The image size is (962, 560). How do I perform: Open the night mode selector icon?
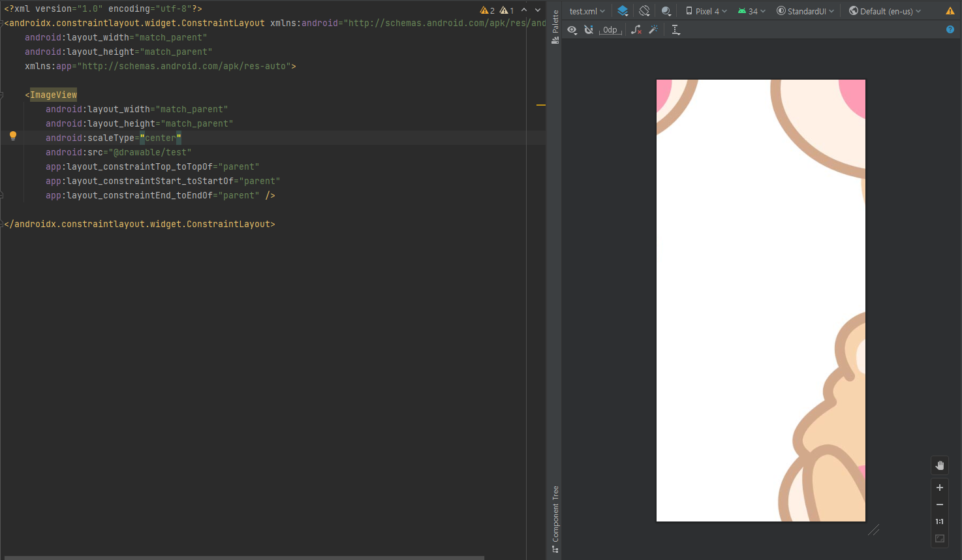(x=666, y=11)
